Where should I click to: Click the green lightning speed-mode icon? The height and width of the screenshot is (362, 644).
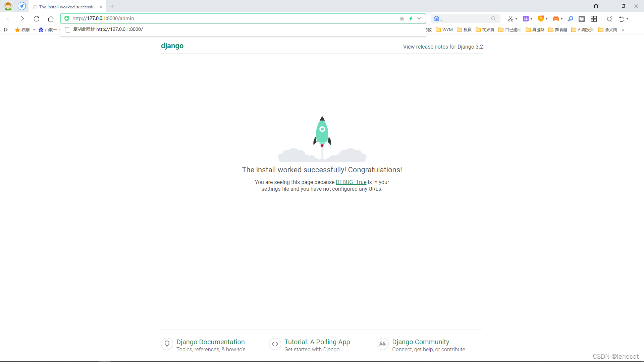411,18
